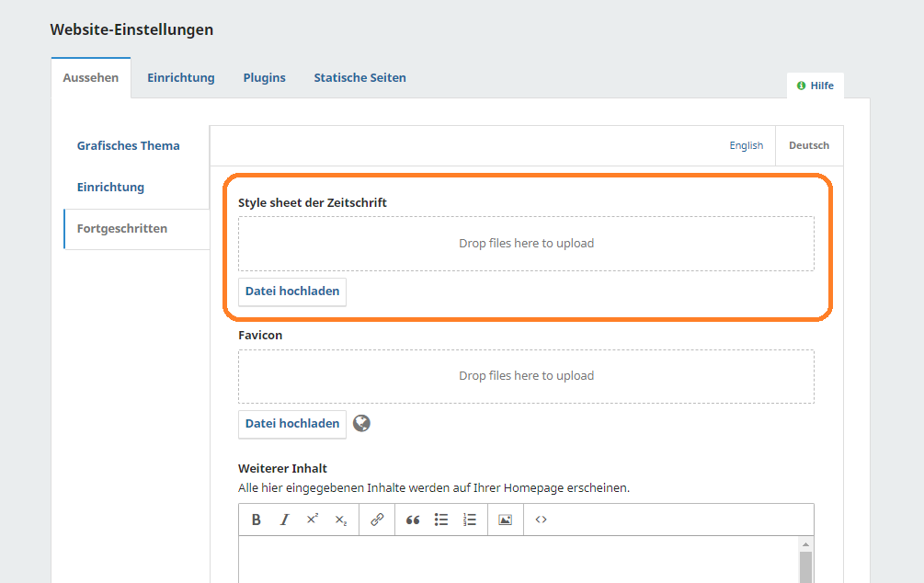Screen dimensions: 924x583
Task: Switch the form language to English
Action: (746, 145)
